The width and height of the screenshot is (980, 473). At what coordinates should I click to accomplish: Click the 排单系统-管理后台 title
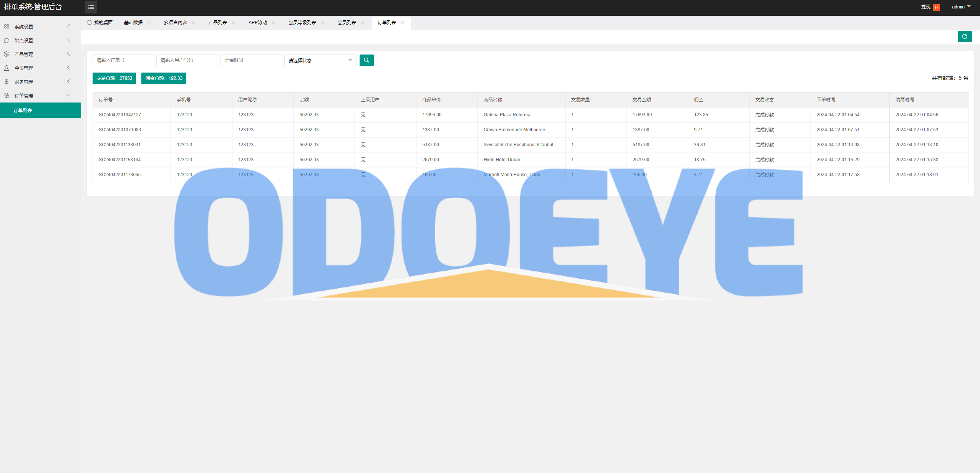[x=33, y=7]
